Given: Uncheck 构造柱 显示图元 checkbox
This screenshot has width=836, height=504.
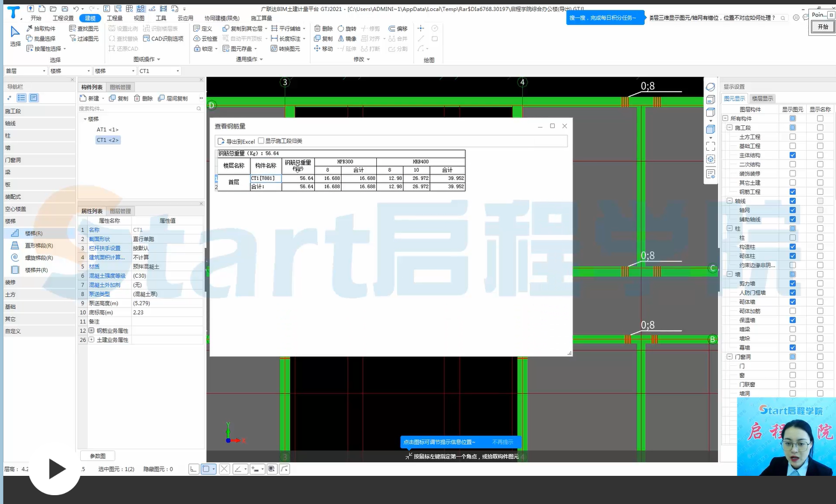Looking at the screenshot, I should (x=792, y=247).
